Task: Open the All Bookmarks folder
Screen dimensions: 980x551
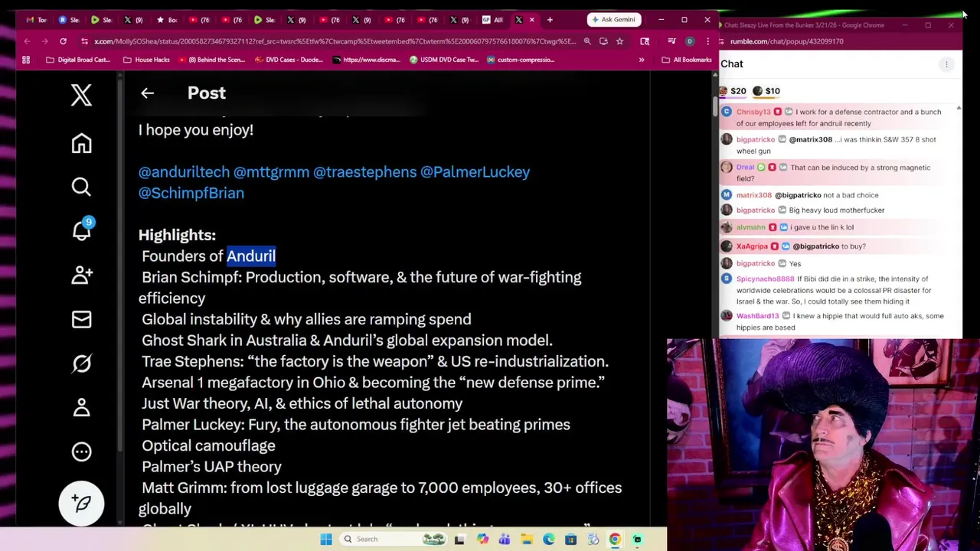Action: (687, 60)
